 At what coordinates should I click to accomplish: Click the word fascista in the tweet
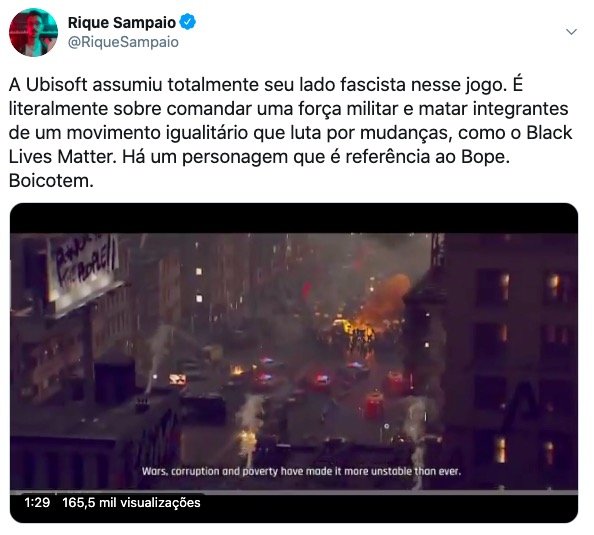click(x=373, y=85)
